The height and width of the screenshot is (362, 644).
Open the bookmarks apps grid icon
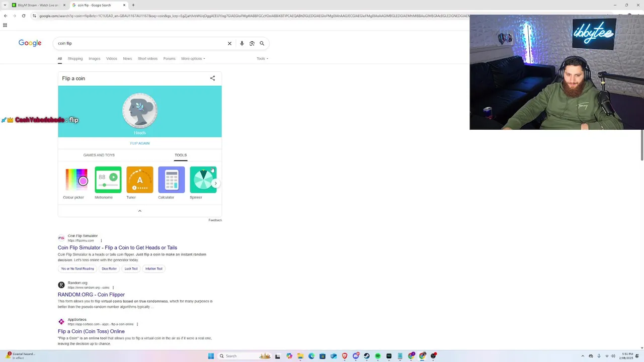pos(5,25)
